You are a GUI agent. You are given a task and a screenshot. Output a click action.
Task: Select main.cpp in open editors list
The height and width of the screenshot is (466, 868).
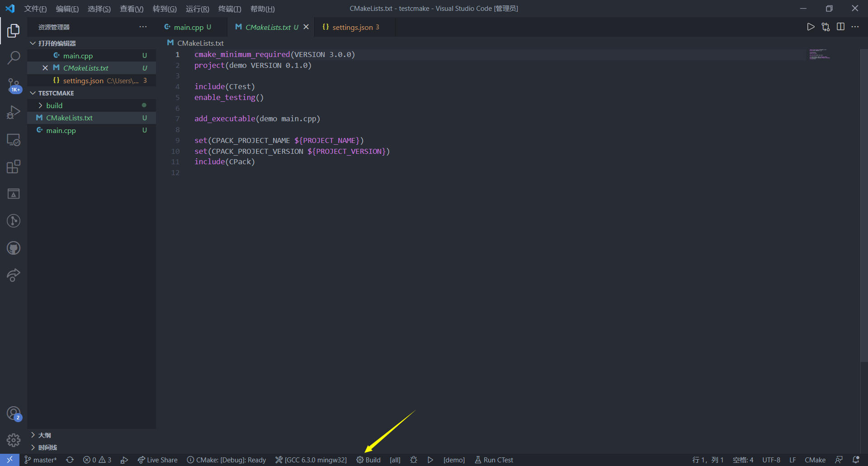[x=92, y=56]
